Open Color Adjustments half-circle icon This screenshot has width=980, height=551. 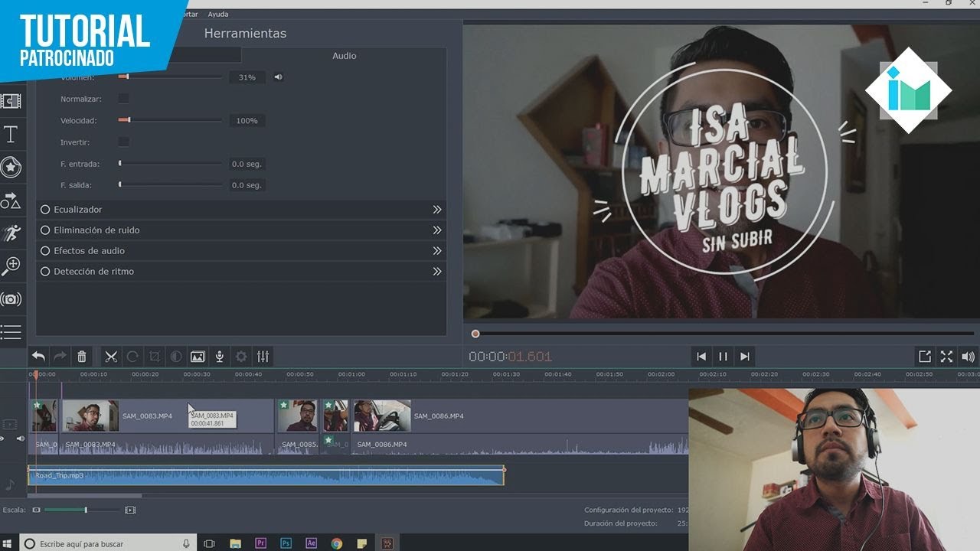(x=176, y=357)
